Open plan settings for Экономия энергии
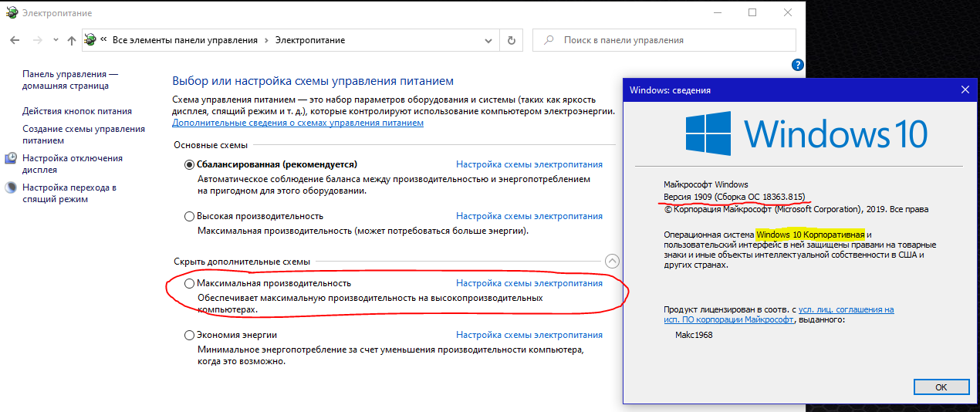 529,335
